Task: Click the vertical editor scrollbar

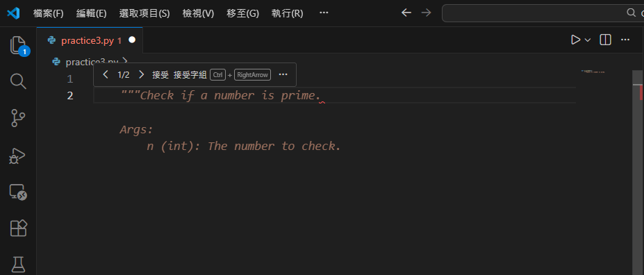Action: point(638,172)
